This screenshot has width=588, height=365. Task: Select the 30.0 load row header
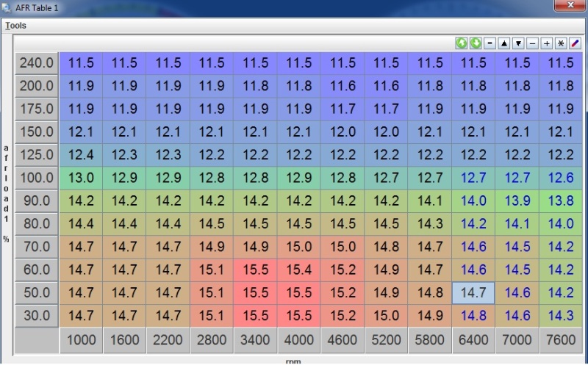click(36, 316)
